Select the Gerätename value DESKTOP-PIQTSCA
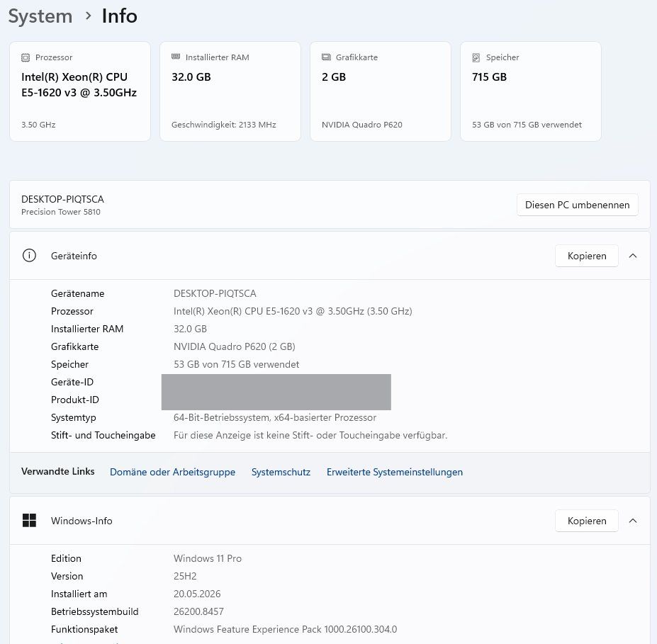Viewport: 657px width, 644px height. click(215, 293)
